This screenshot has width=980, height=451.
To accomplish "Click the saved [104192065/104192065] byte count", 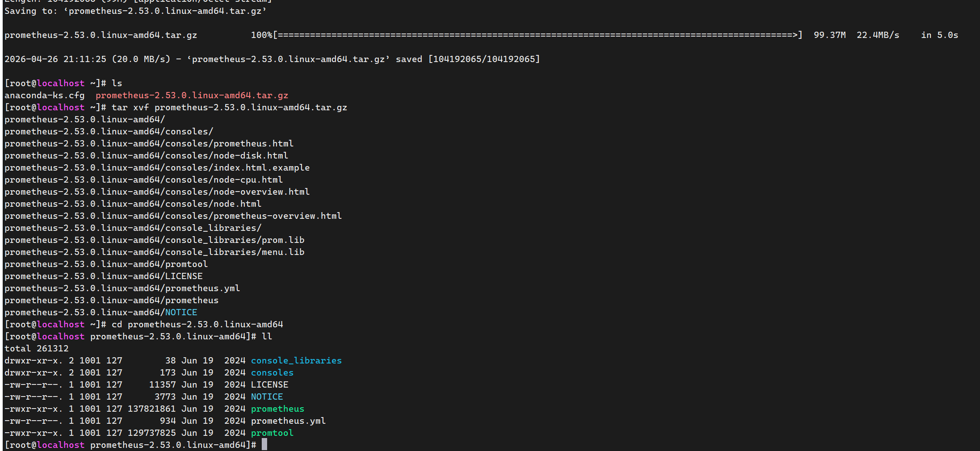I will [x=468, y=59].
